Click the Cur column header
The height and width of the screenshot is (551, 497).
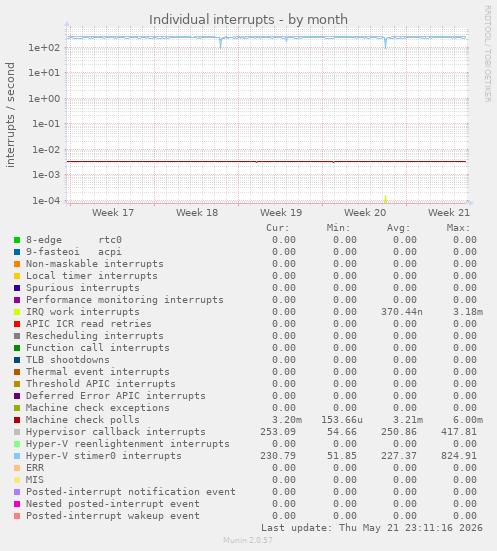tap(278, 228)
